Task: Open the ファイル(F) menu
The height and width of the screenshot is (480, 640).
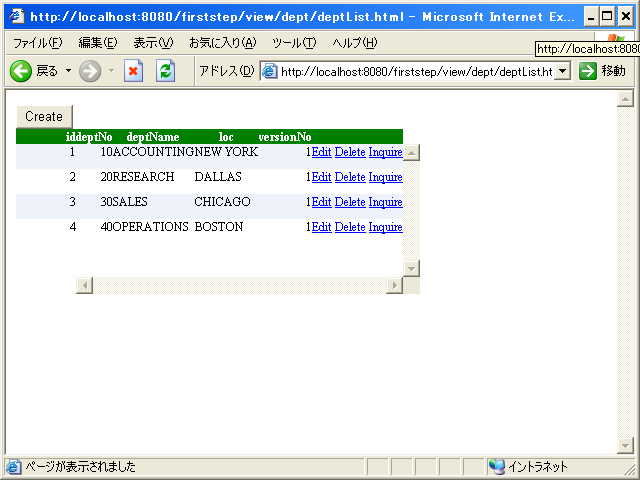Action: [x=37, y=43]
